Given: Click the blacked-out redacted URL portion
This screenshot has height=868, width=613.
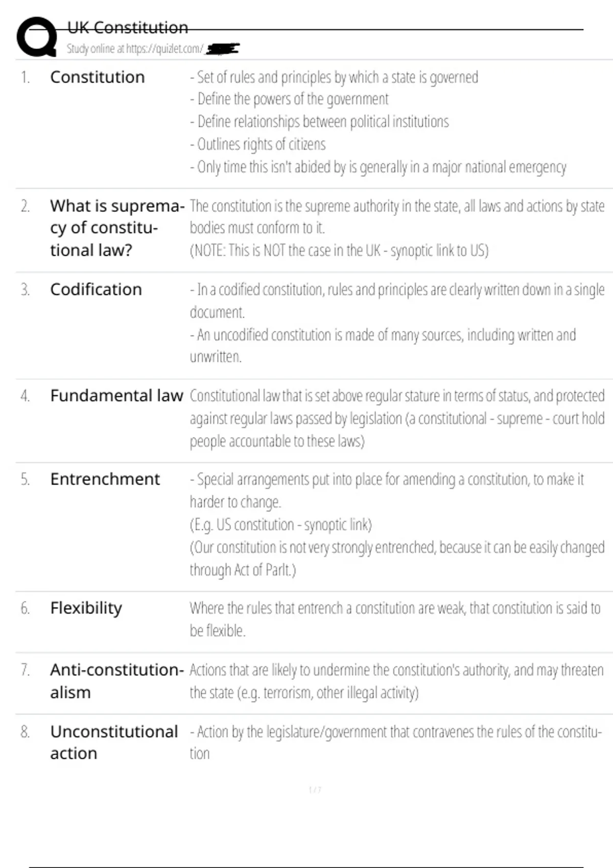Looking at the screenshot, I should [x=222, y=49].
